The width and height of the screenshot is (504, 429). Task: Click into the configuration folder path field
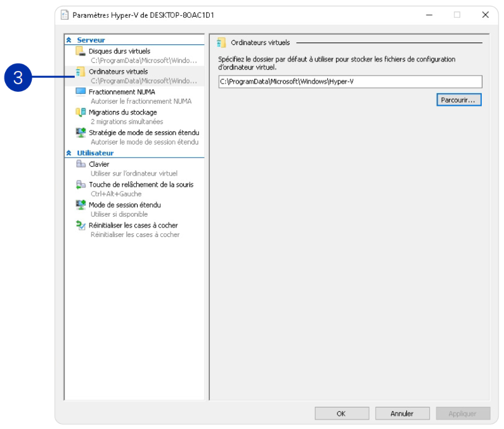350,82
